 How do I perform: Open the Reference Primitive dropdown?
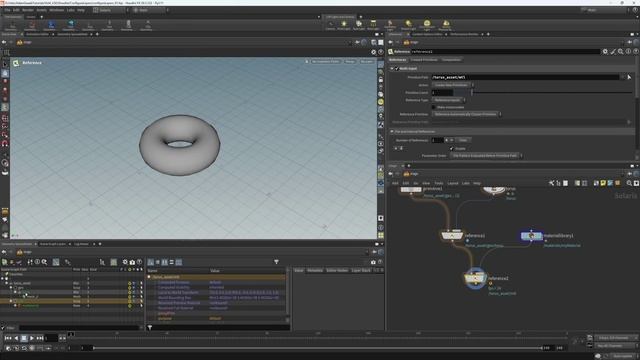[466, 114]
